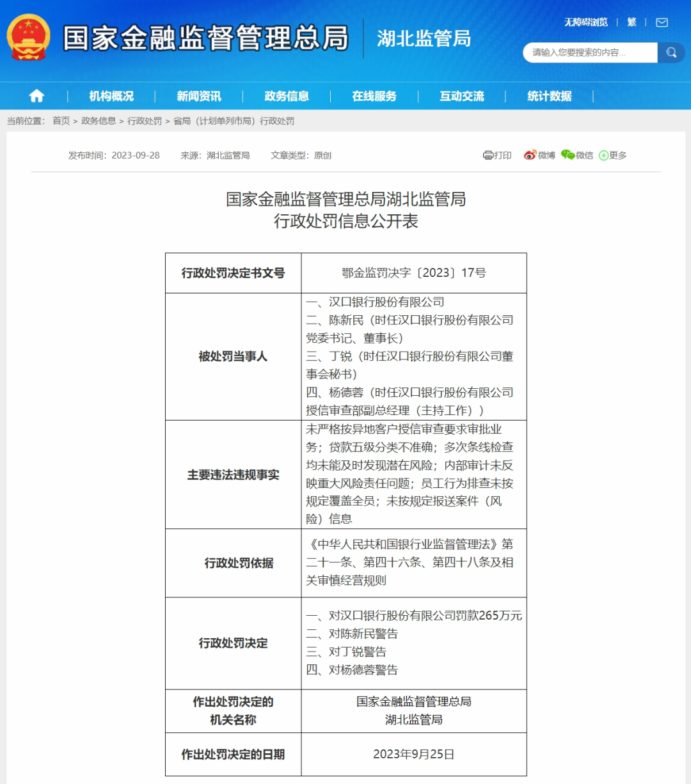This screenshot has height=784, width=691.
Task: Click the 政务信息 breadcrumb link
Action: (x=99, y=121)
